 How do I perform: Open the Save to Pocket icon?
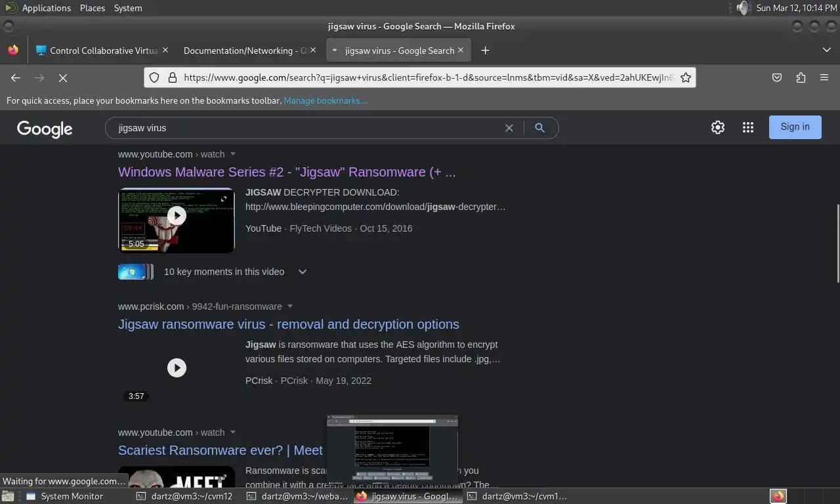click(x=777, y=77)
